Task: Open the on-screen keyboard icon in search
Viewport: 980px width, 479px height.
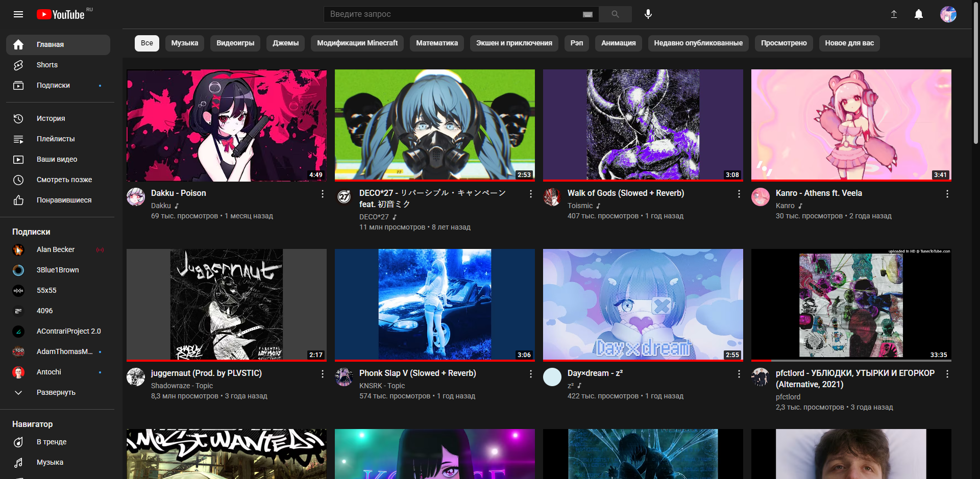Action: coord(587,14)
